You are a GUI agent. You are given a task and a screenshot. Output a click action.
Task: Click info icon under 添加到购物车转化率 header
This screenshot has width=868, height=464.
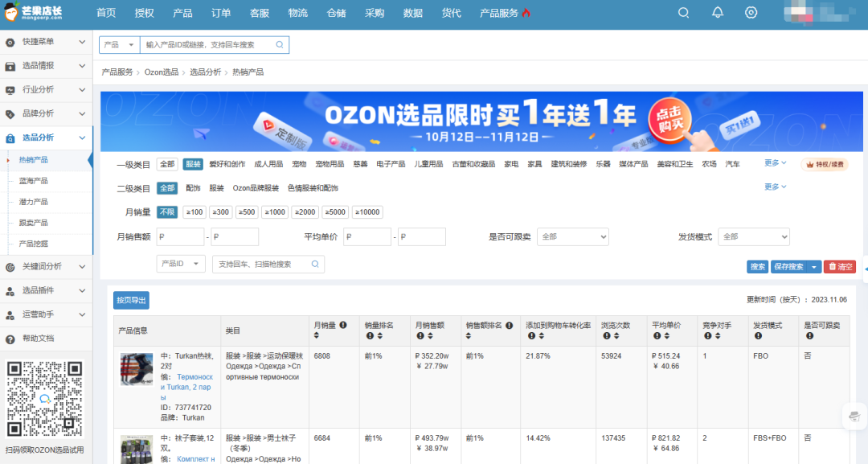[x=531, y=335]
